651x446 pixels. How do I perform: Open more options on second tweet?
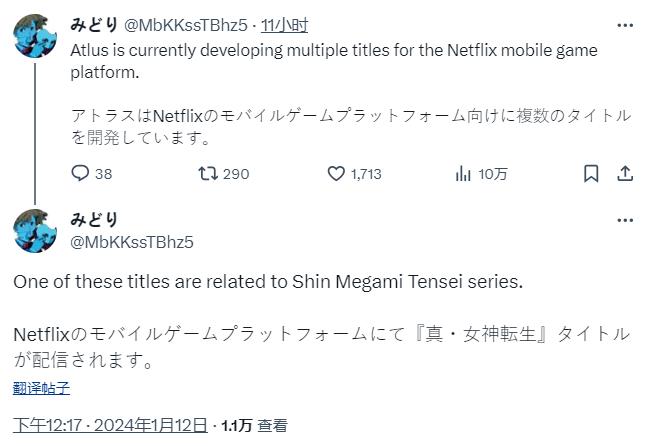pyautogui.click(x=626, y=219)
